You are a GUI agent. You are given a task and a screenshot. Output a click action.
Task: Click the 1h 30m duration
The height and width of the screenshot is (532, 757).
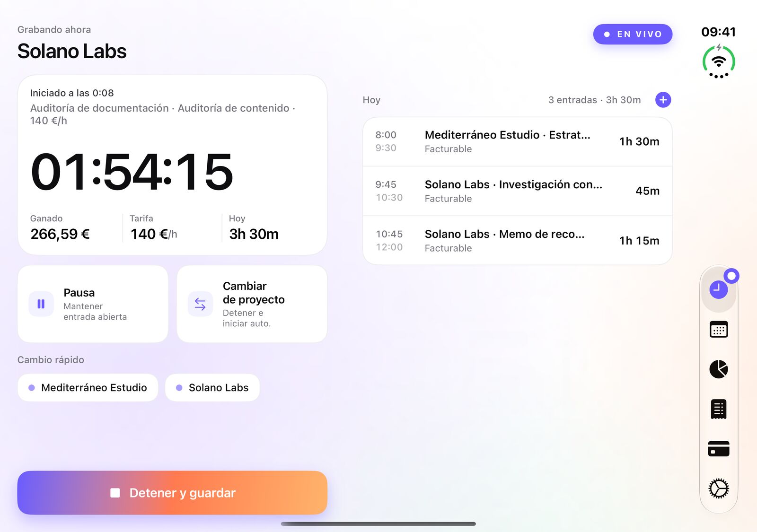(x=639, y=141)
